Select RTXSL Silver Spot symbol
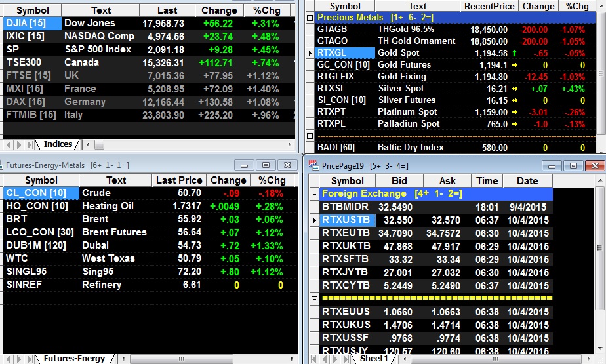 click(x=345, y=89)
